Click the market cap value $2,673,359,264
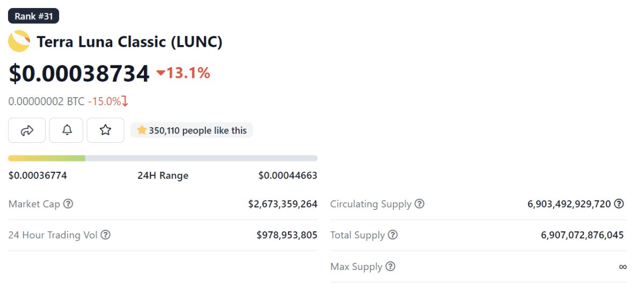This screenshot has width=644, height=292. 283,204
